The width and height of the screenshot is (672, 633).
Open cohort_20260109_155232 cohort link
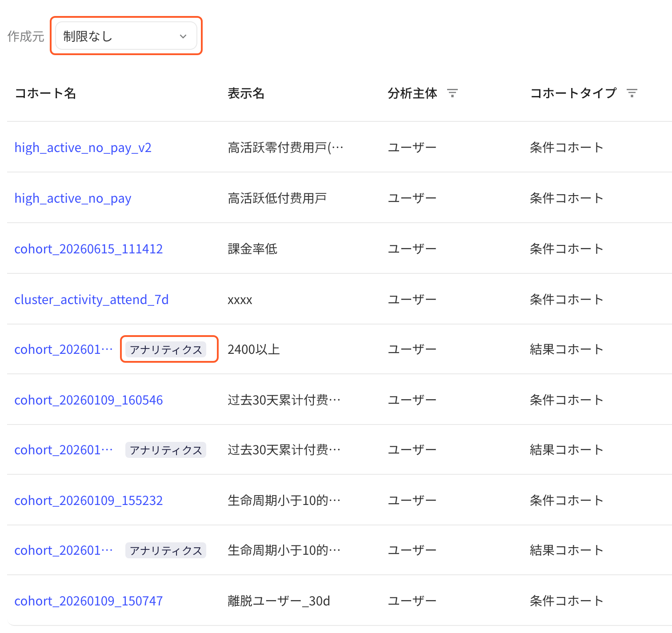click(x=89, y=501)
